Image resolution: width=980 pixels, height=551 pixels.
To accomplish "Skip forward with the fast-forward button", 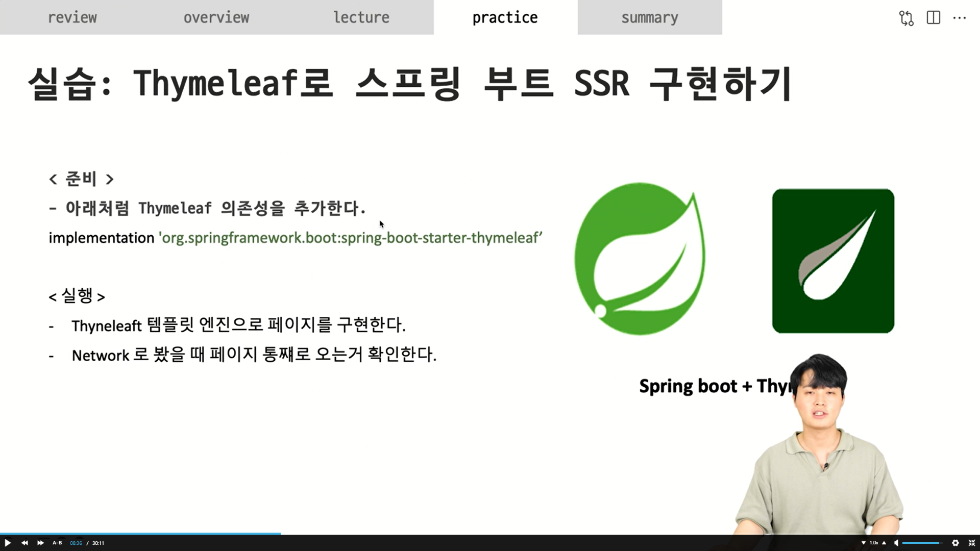I will pos(41,543).
